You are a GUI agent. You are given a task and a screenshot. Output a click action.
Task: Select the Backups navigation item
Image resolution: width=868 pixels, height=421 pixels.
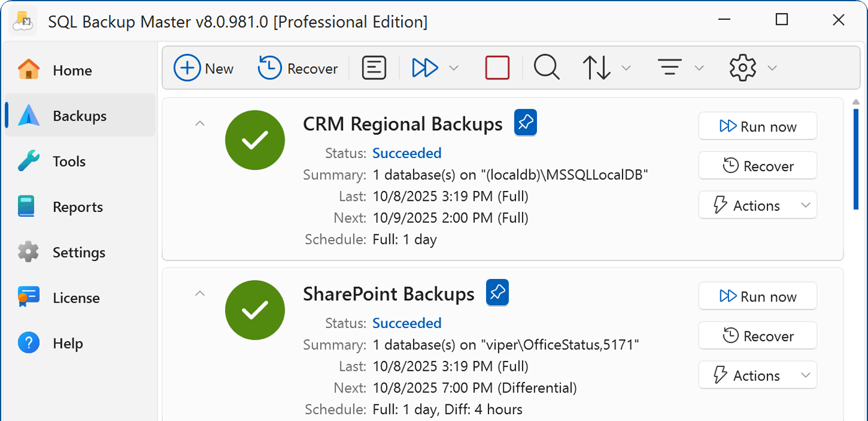tap(79, 115)
